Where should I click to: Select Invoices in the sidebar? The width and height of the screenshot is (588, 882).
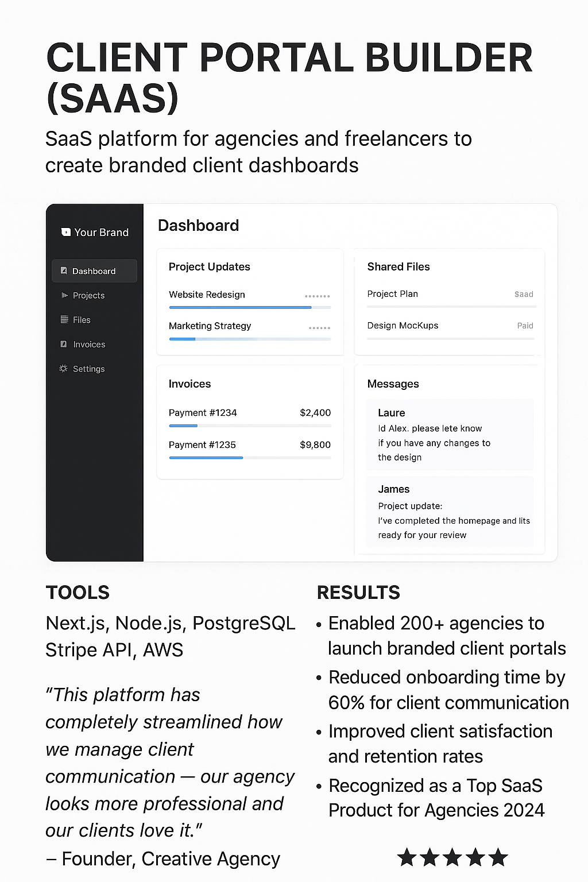(89, 345)
